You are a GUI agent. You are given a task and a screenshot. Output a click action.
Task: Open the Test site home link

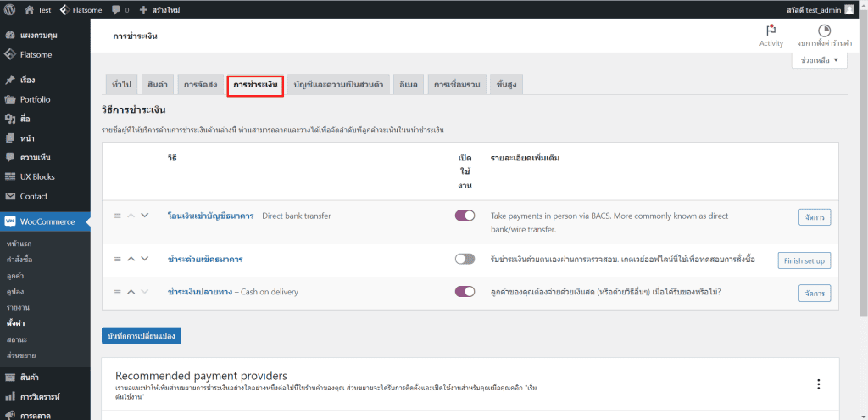coord(38,9)
